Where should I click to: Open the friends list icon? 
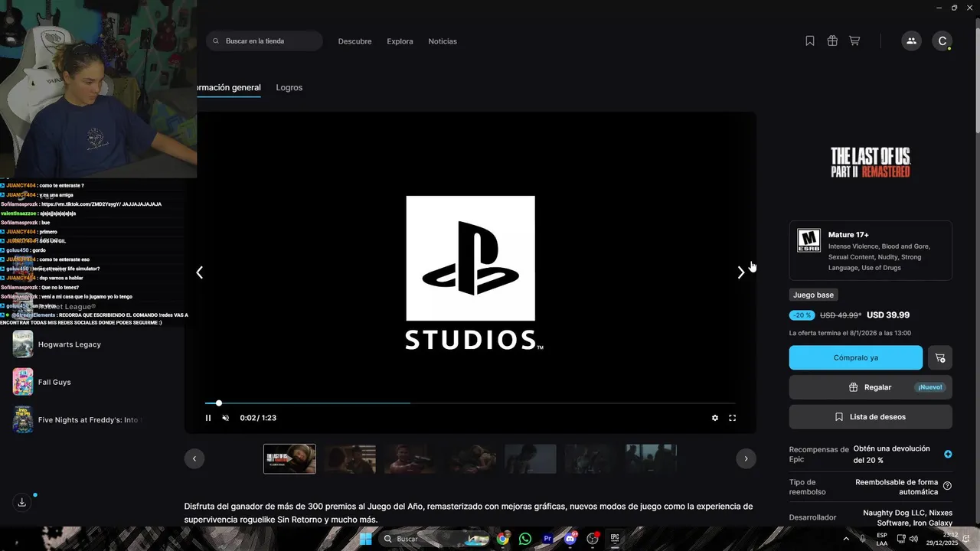(x=911, y=41)
